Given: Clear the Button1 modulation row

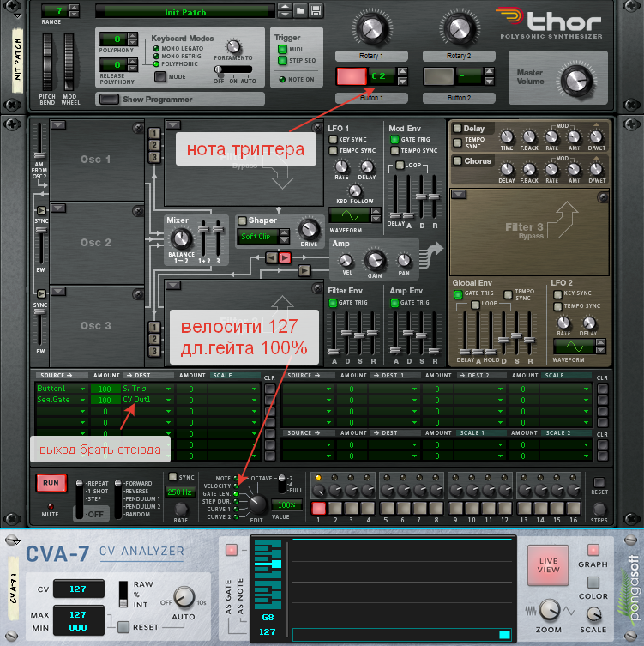Looking at the screenshot, I should click(x=270, y=389).
